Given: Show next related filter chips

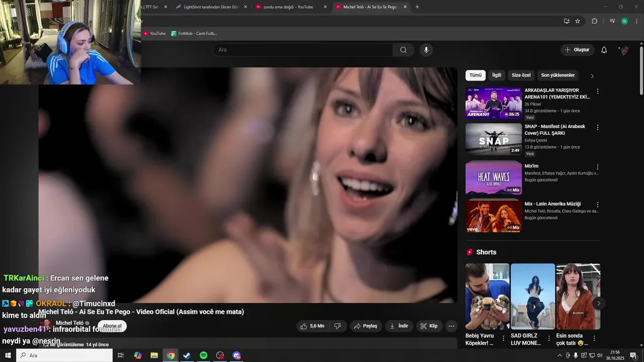Looking at the screenshot, I should pos(592,76).
